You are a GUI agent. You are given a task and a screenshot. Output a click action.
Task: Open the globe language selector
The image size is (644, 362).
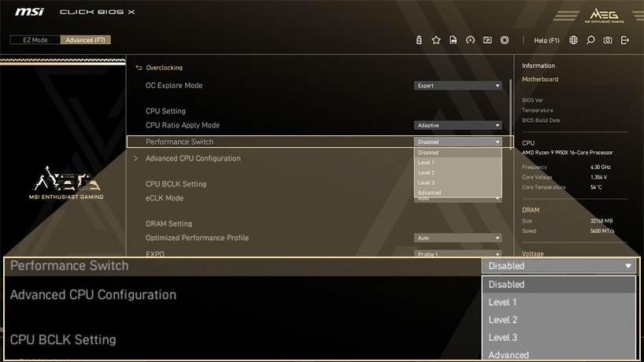[573, 40]
